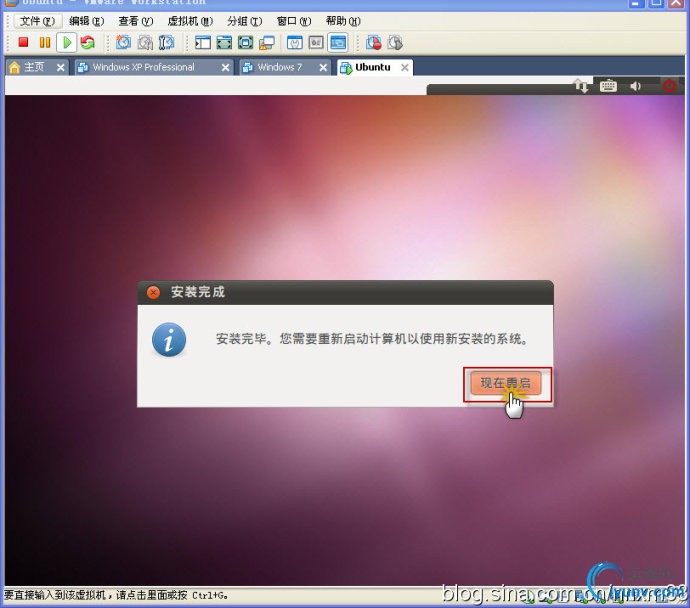Click the Ubuntu network indicator icon

tap(581, 85)
